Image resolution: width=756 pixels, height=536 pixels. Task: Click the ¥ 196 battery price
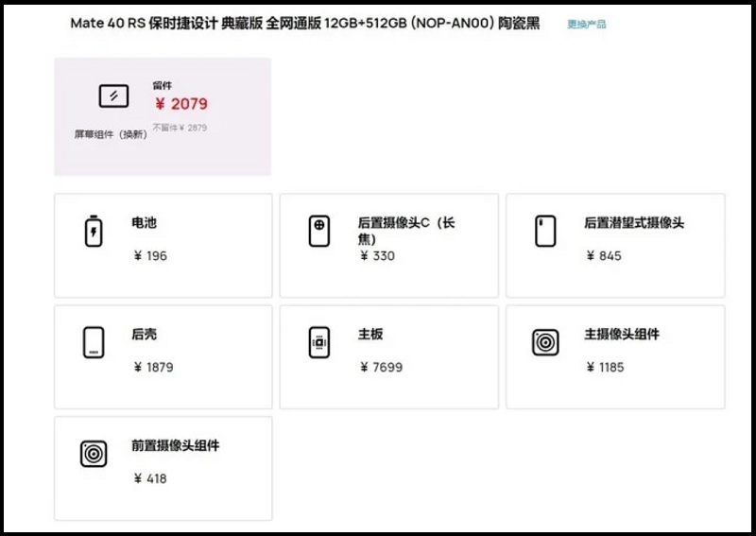click(x=150, y=255)
